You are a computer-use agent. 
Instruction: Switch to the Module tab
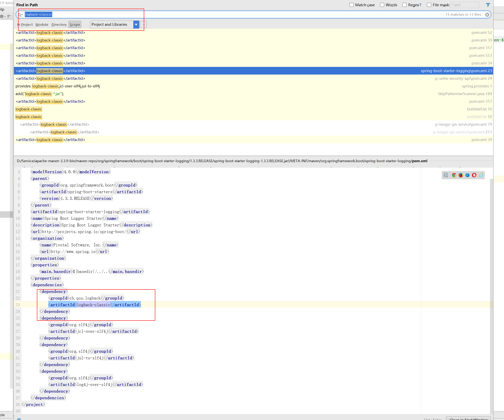42,24
